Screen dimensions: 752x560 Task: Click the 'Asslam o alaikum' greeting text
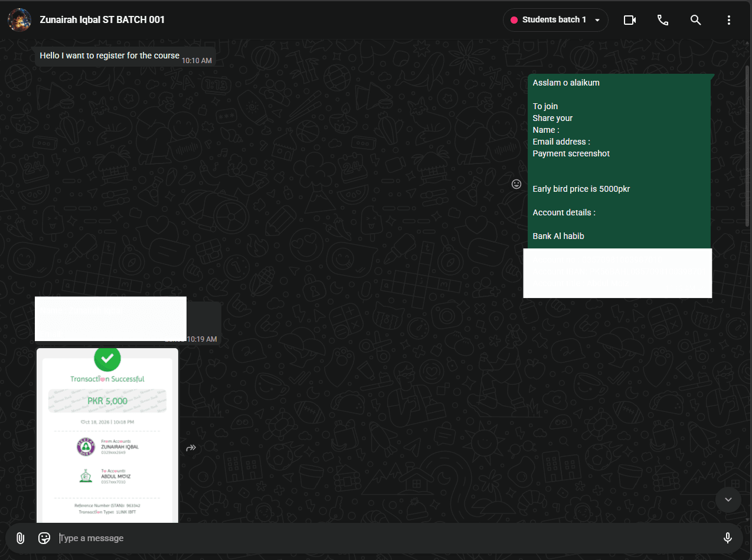pyautogui.click(x=566, y=83)
